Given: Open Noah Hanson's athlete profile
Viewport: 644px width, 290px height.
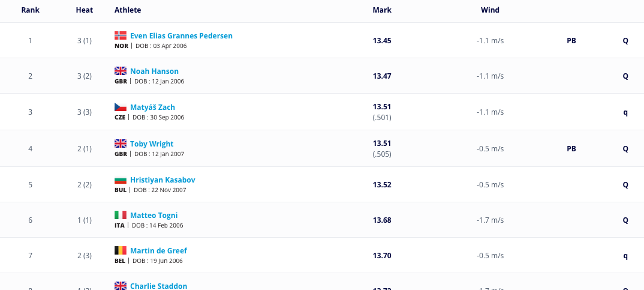Looking at the screenshot, I should 154,71.
